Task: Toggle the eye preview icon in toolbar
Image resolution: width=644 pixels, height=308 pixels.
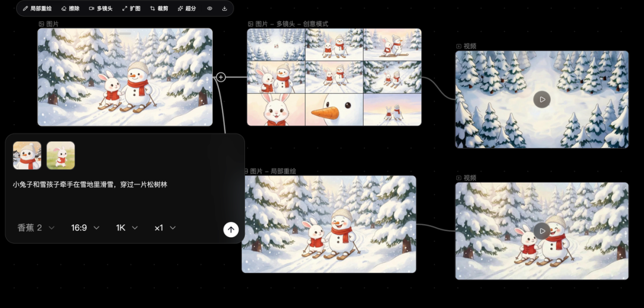Action: [x=210, y=8]
